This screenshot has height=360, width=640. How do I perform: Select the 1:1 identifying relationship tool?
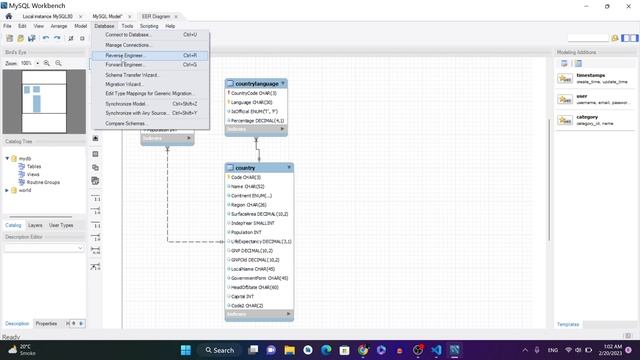coord(96,225)
